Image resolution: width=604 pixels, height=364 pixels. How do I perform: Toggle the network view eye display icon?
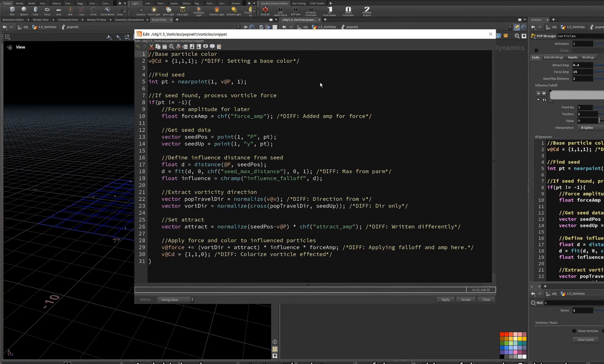[524, 36]
